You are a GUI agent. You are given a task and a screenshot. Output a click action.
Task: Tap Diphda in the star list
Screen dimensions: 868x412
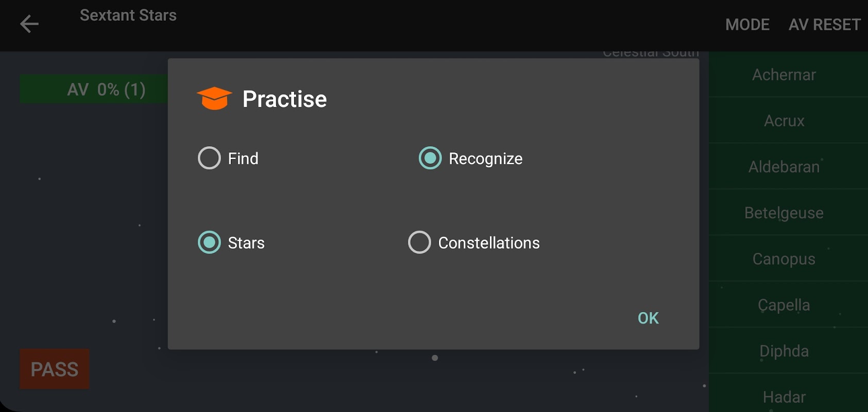pyautogui.click(x=784, y=351)
